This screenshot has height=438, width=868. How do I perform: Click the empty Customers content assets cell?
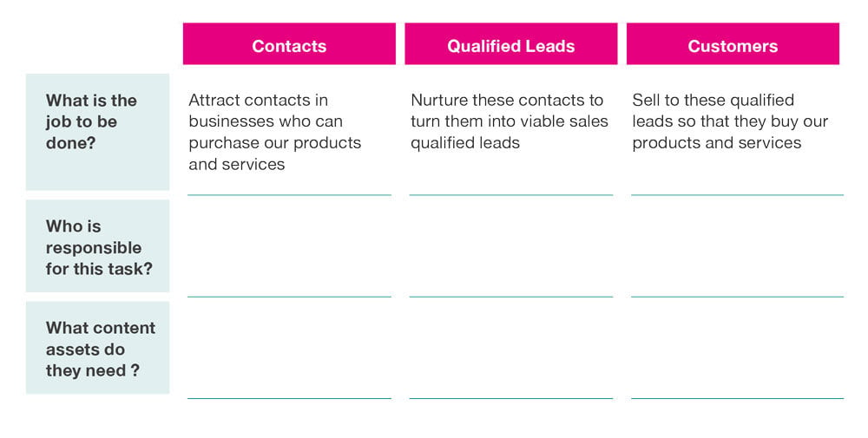[737, 348]
